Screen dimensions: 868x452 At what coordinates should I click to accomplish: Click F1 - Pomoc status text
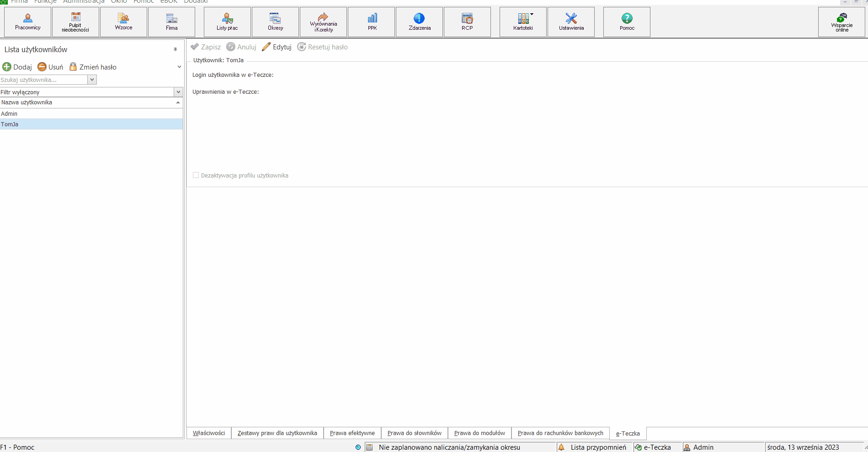tap(17, 447)
